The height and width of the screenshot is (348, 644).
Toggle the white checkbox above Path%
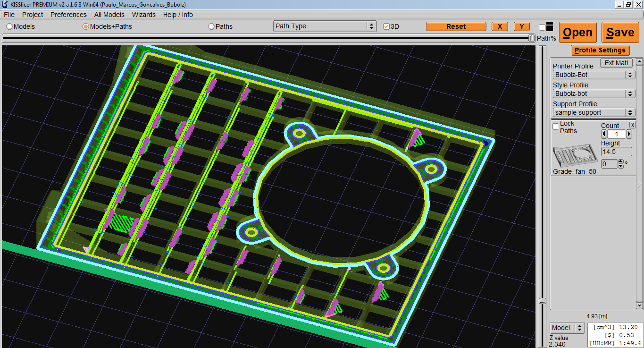pos(542,28)
